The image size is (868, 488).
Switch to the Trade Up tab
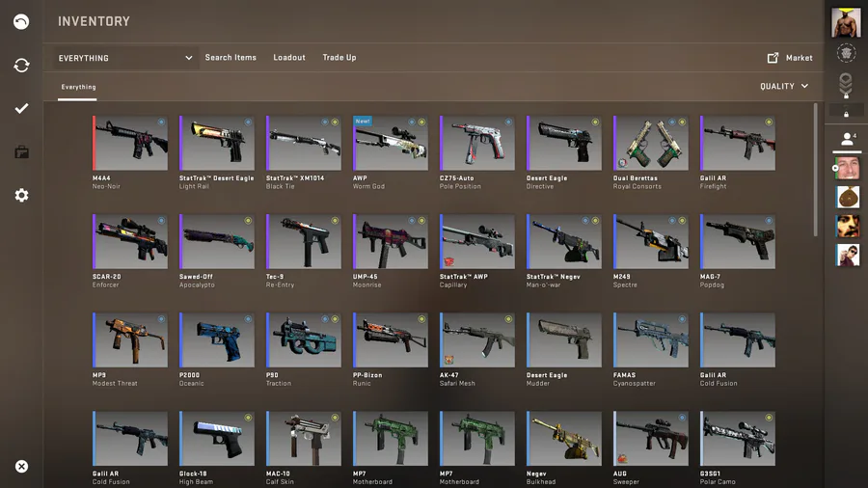tap(339, 58)
